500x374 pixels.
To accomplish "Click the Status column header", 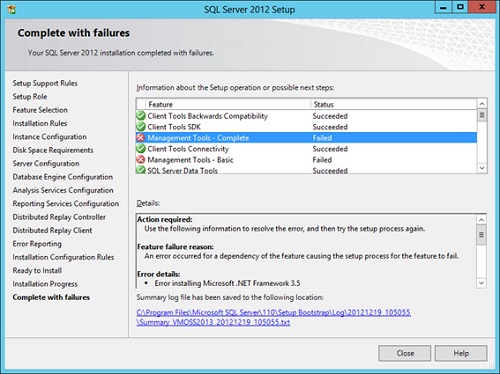I will [394, 104].
